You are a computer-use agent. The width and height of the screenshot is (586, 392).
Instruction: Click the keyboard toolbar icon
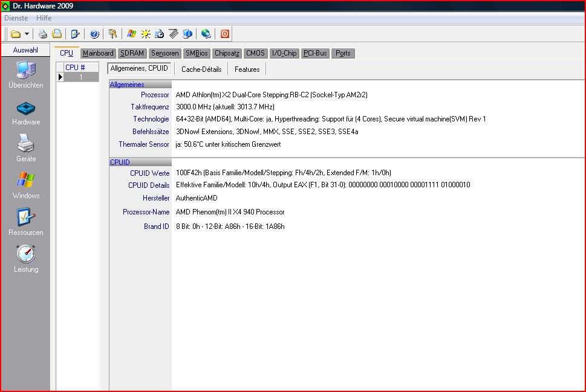pyautogui.click(x=174, y=34)
